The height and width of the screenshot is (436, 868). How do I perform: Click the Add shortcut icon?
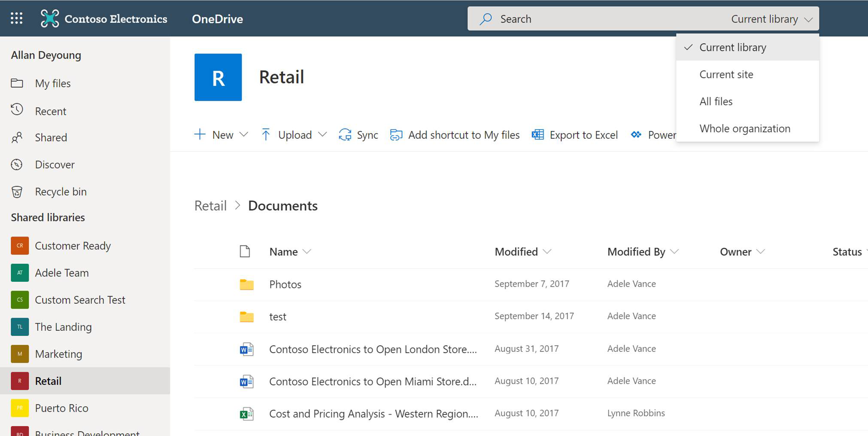coord(396,135)
